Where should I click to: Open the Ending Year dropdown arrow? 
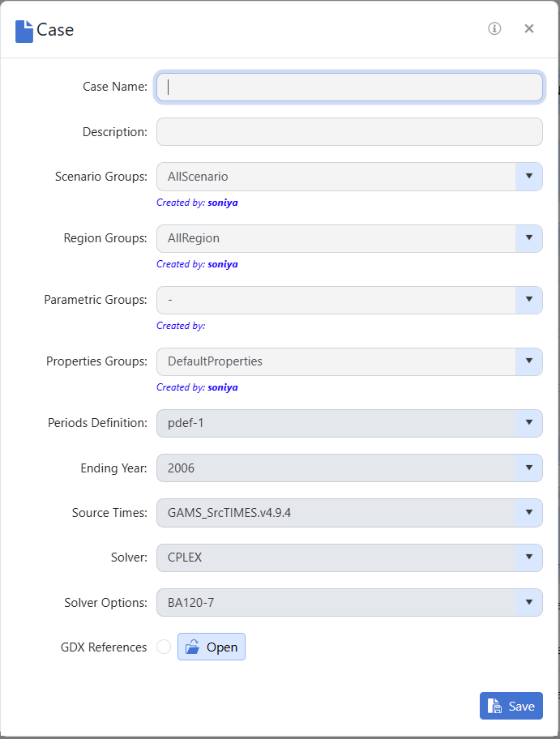(529, 468)
